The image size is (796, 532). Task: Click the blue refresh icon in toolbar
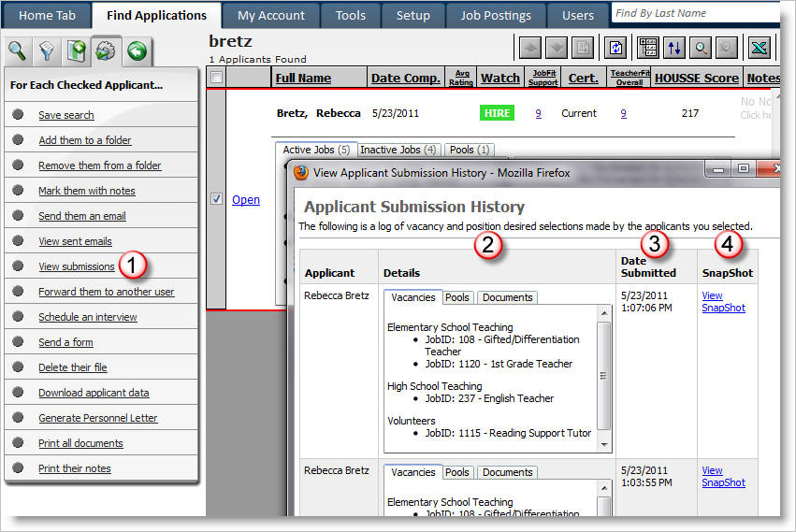pyautogui.click(x=615, y=48)
